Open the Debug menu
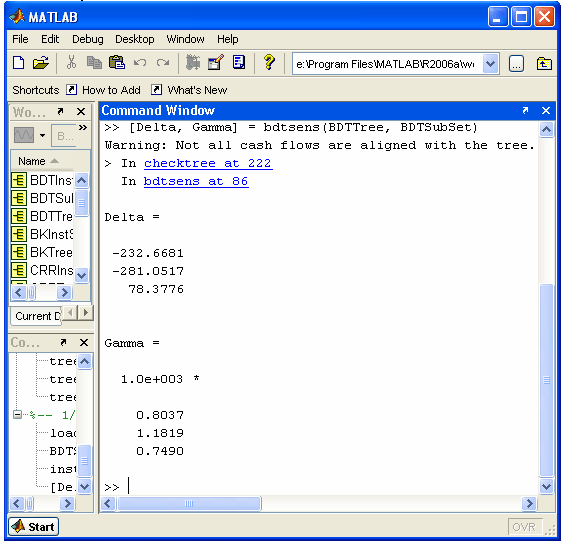The height and width of the screenshot is (546, 564). (88, 39)
